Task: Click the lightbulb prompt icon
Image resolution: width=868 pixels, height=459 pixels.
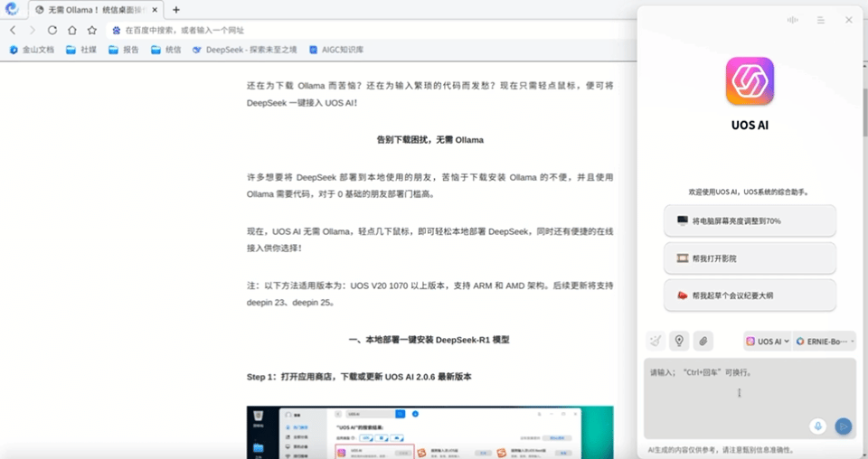Action: (x=679, y=342)
